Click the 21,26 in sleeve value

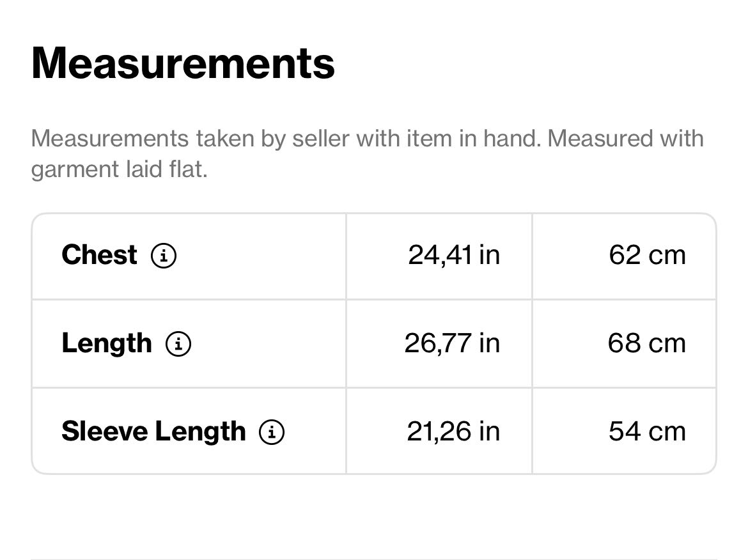point(453,432)
